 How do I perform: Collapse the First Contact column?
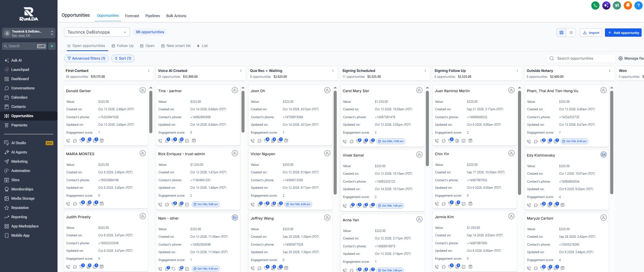coord(149,71)
